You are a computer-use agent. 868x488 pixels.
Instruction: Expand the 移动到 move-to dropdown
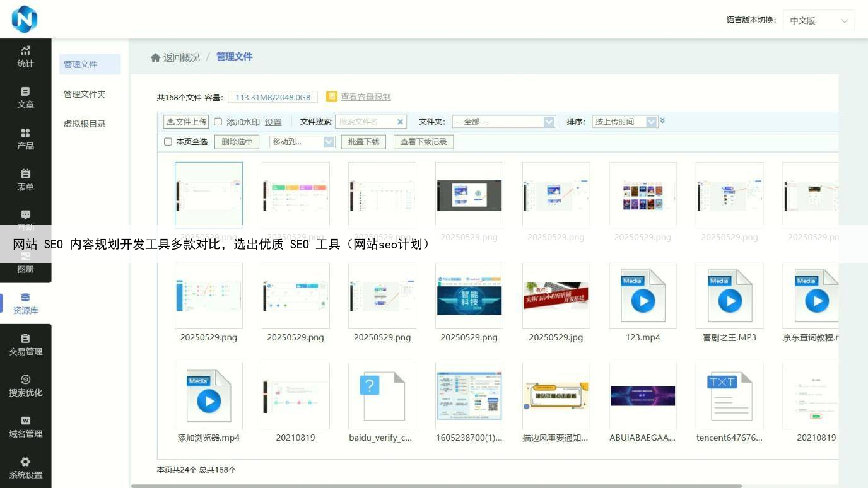point(302,142)
